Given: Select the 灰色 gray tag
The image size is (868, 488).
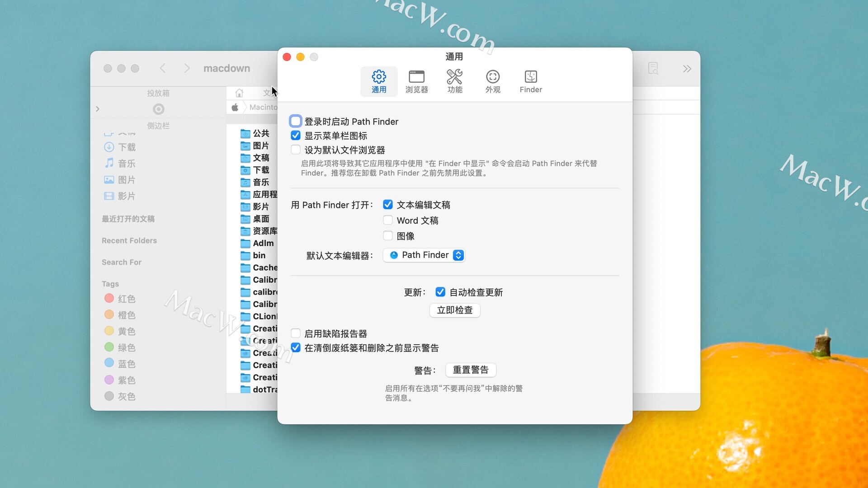Looking at the screenshot, I should pyautogui.click(x=120, y=396).
